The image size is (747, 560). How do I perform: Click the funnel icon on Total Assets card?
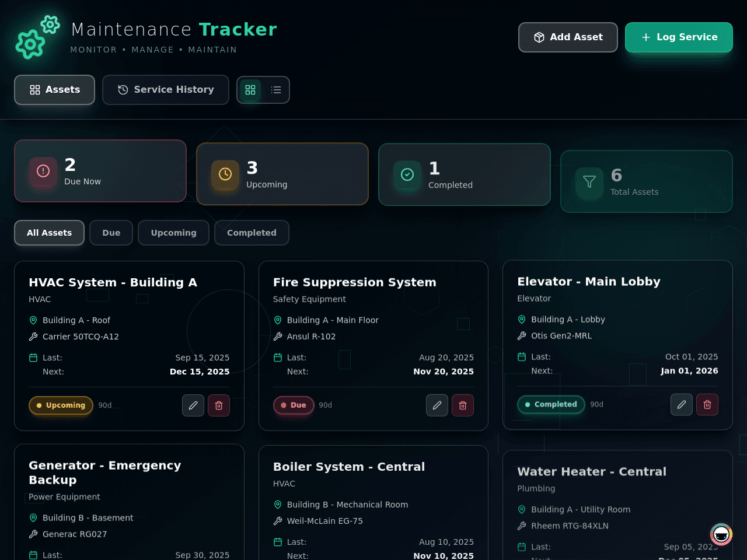[x=589, y=181]
